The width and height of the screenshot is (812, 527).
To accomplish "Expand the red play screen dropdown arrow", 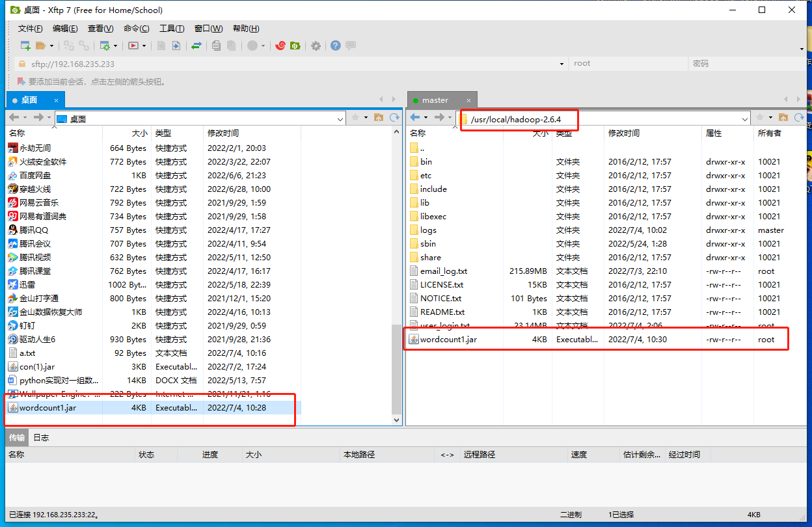I will point(144,46).
